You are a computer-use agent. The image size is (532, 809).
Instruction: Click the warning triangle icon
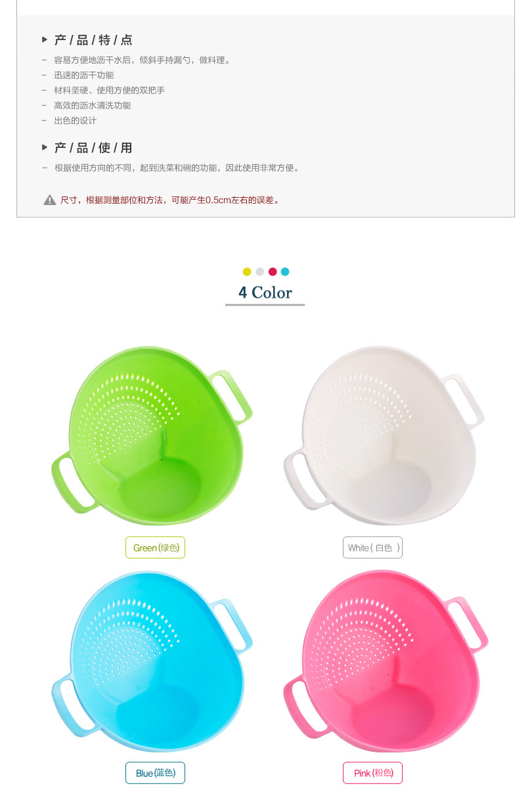pos(50,200)
